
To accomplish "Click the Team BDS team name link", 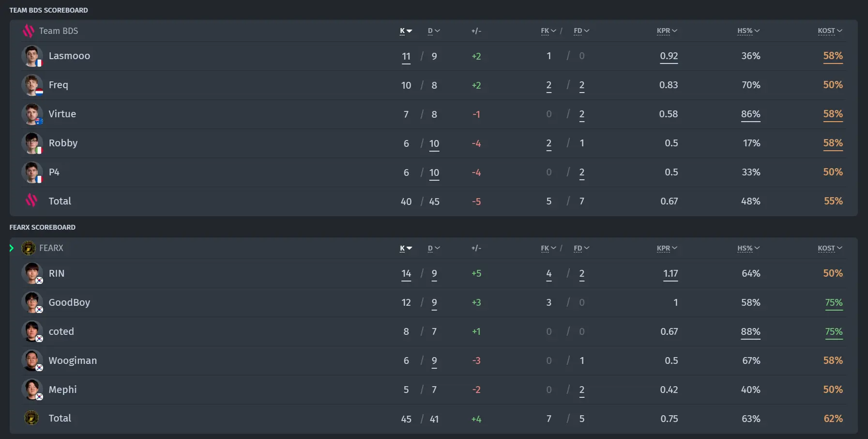I will coord(59,31).
